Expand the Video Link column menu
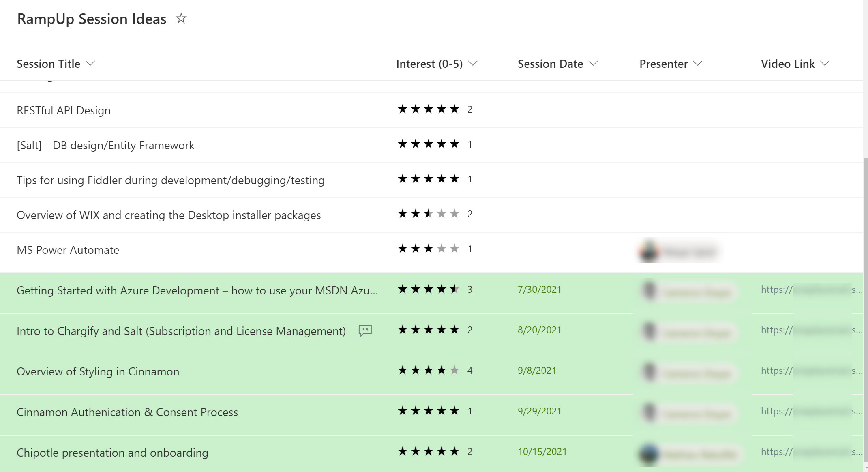This screenshot has width=868, height=472. click(x=825, y=64)
